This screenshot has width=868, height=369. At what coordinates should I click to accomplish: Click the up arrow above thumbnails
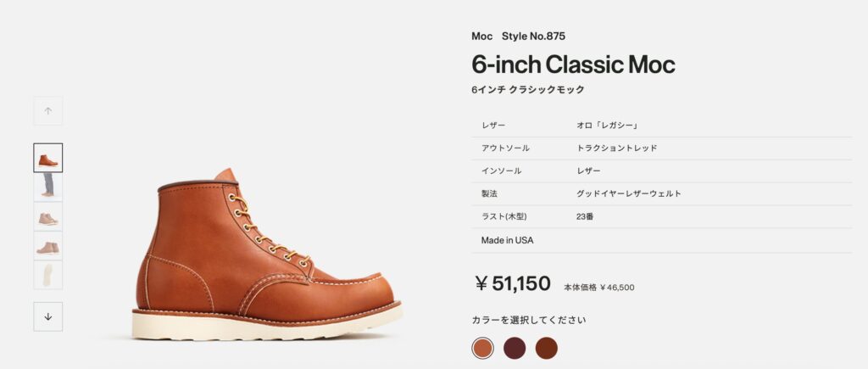(x=48, y=111)
